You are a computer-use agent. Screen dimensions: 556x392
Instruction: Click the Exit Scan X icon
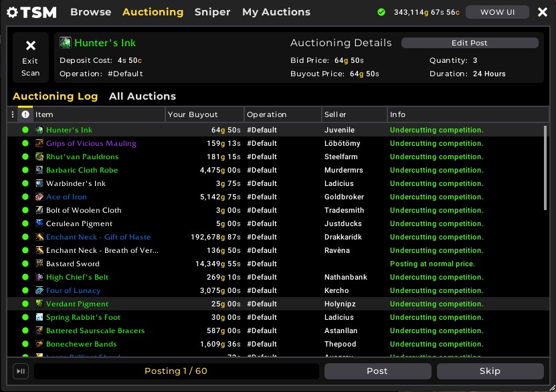[x=31, y=46]
